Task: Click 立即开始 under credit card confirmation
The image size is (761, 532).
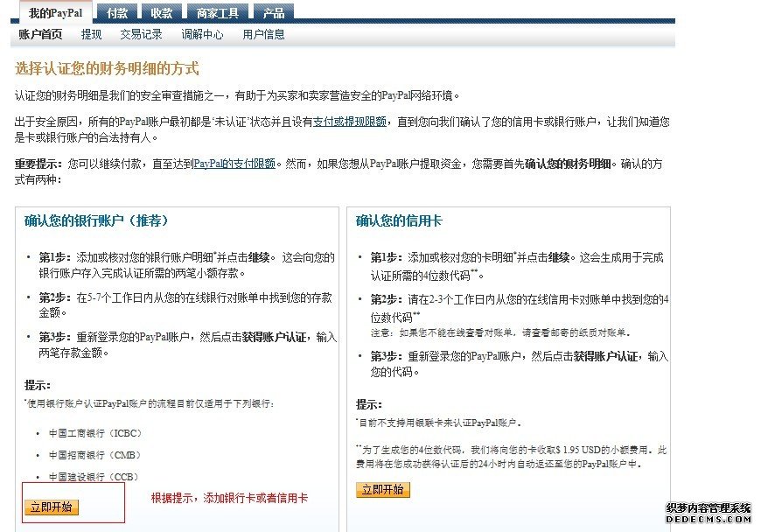Action: point(380,492)
